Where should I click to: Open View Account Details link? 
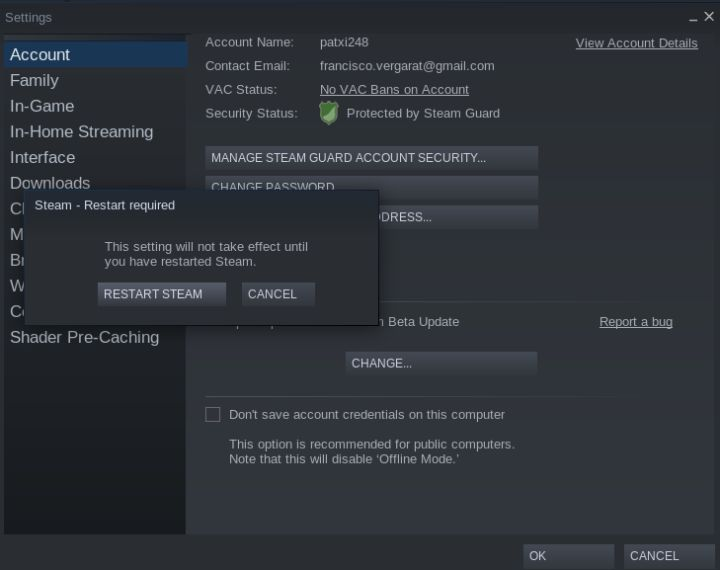[636, 43]
